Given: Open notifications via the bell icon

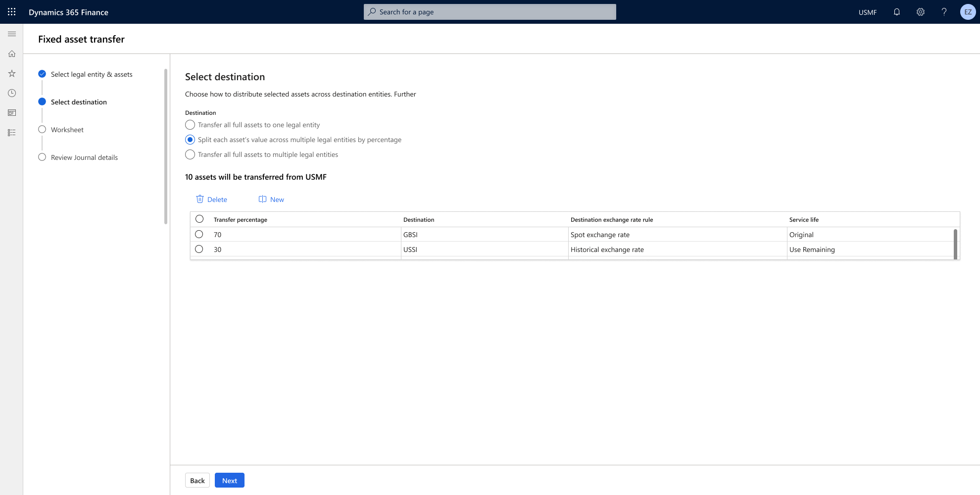Looking at the screenshot, I should 896,11.
